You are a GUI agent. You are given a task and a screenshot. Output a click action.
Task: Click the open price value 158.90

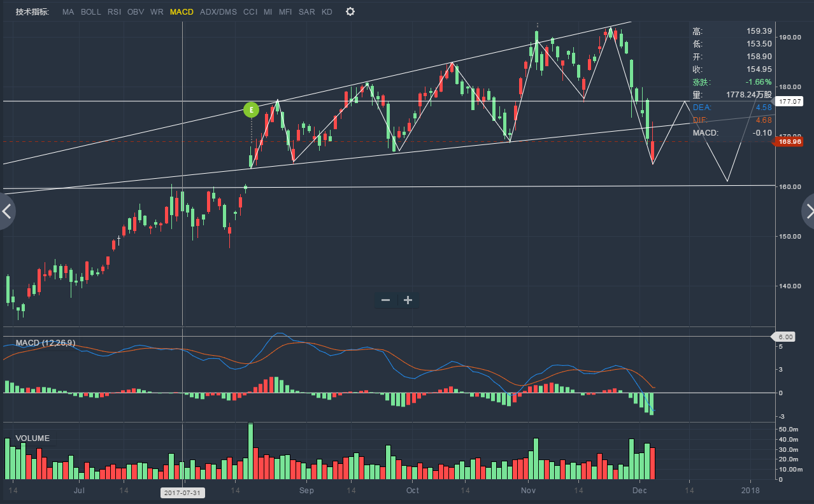(759, 57)
